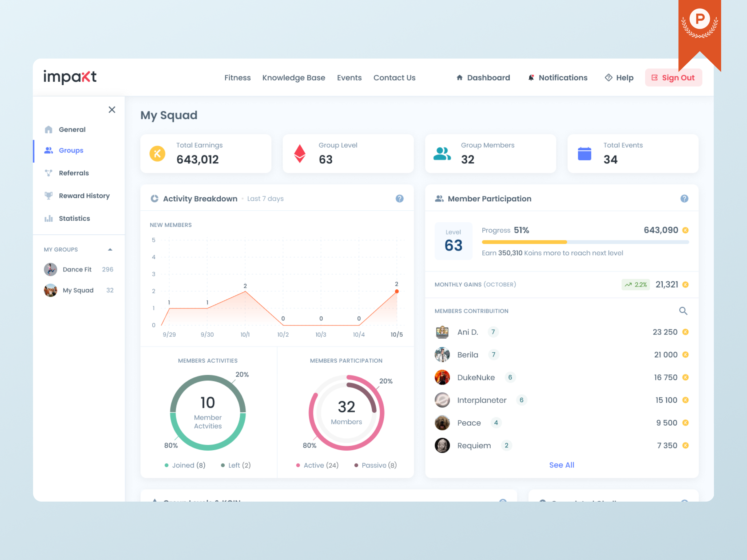Open Referrals from the sidebar
The height and width of the screenshot is (560, 747).
(x=74, y=173)
